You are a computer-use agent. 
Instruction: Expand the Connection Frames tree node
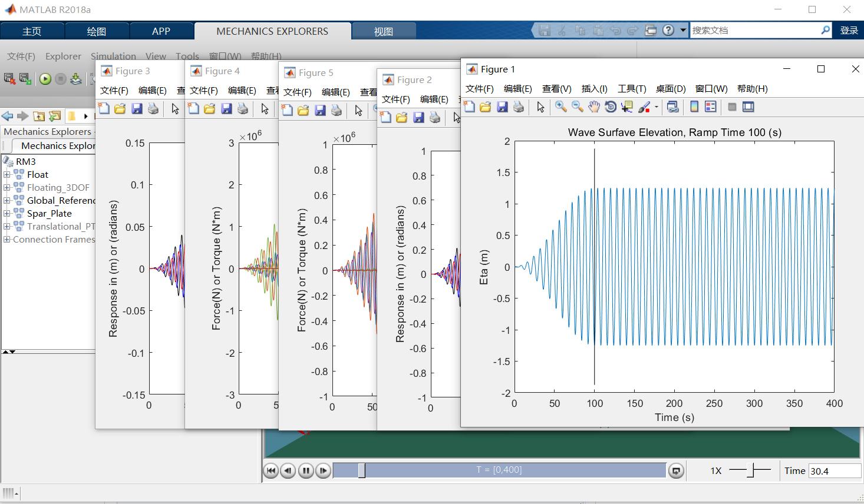pyautogui.click(x=6, y=240)
